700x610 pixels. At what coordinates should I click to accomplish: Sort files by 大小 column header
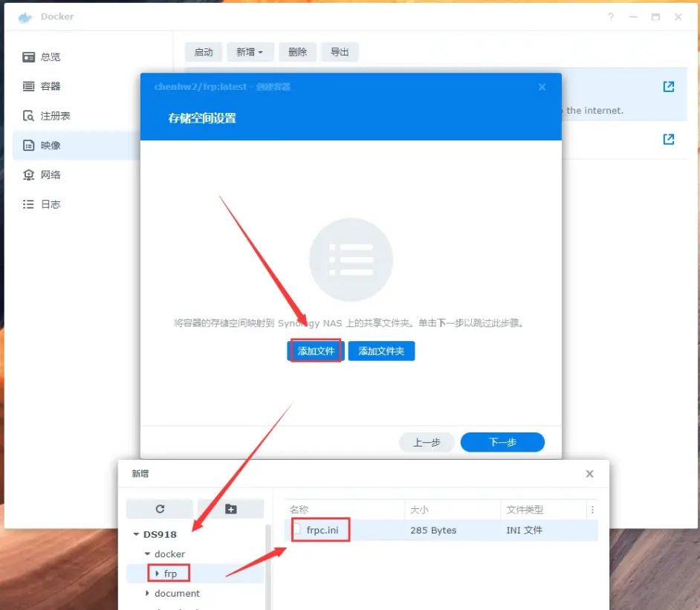tap(452, 510)
